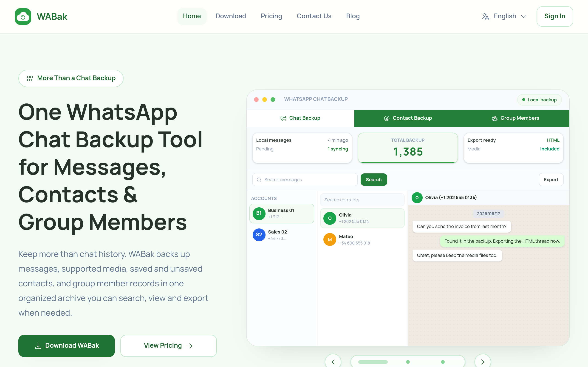Open the Pricing menu item
The width and height of the screenshot is (588, 367).
[271, 16]
